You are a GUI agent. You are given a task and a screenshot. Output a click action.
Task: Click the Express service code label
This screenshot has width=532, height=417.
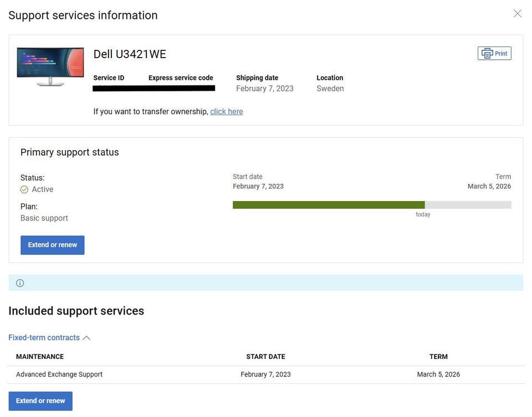pyautogui.click(x=181, y=78)
